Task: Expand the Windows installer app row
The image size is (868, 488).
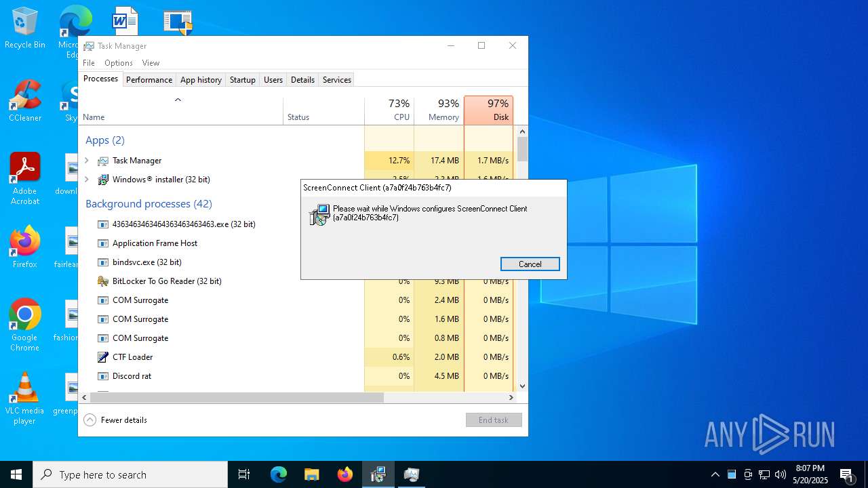Action: pyautogui.click(x=87, y=180)
